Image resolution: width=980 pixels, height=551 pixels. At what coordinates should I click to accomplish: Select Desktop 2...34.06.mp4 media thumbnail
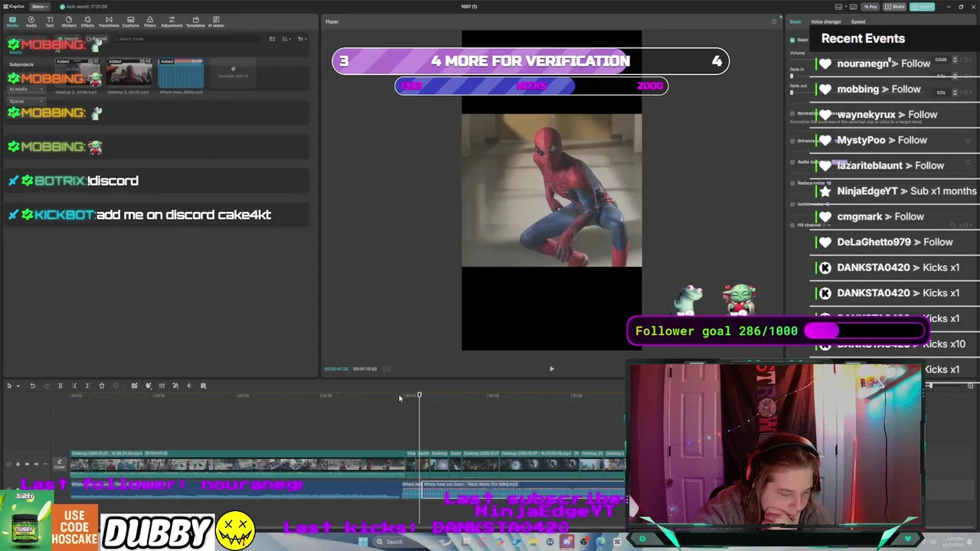click(77, 73)
